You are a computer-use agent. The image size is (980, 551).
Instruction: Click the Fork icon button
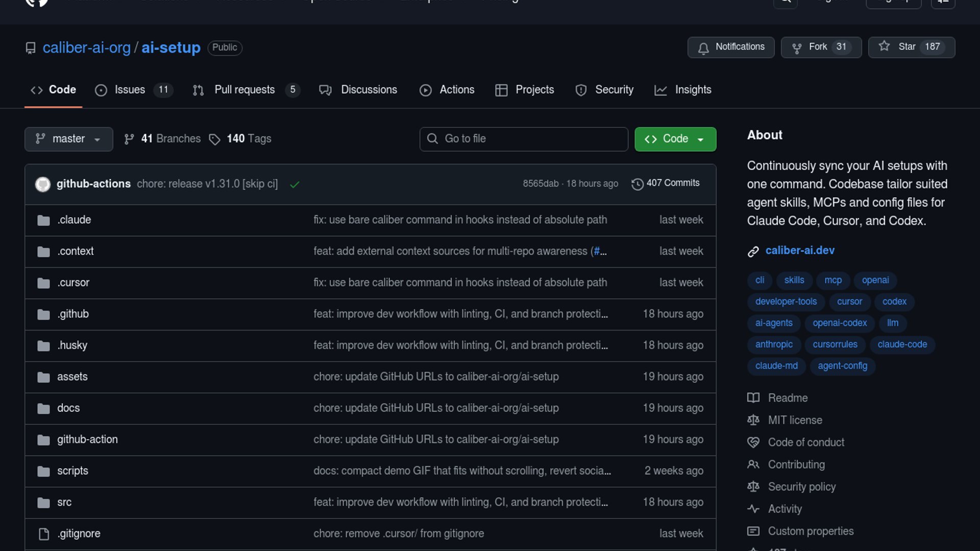(x=796, y=48)
